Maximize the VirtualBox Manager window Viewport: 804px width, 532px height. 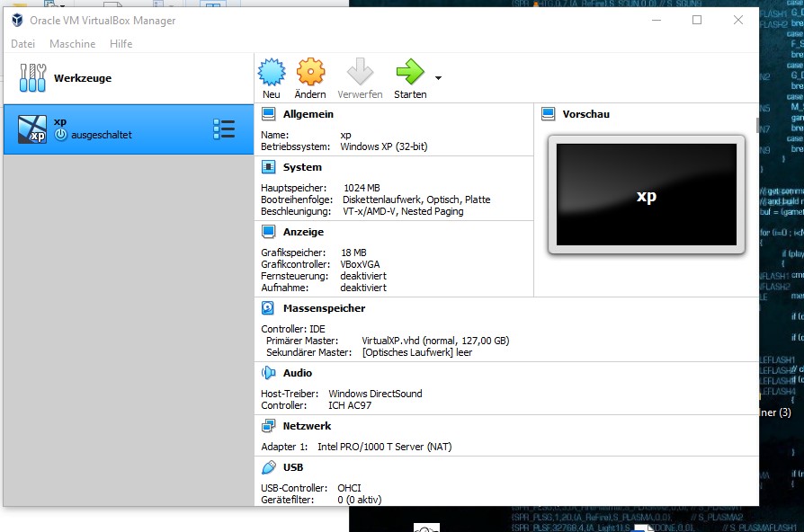coord(697,20)
